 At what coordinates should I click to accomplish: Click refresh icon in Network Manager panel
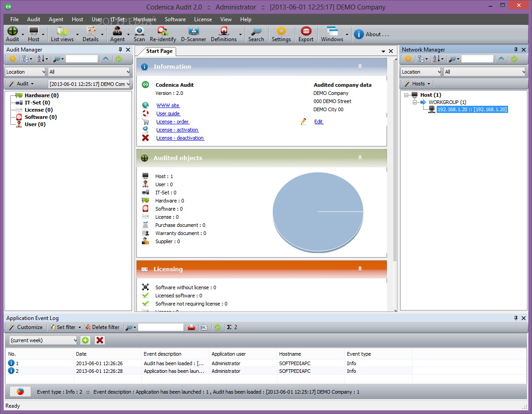click(x=514, y=59)
